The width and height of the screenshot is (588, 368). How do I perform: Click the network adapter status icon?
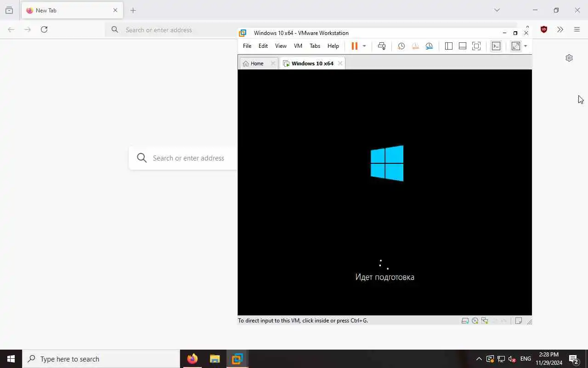[x=485, y=321]
